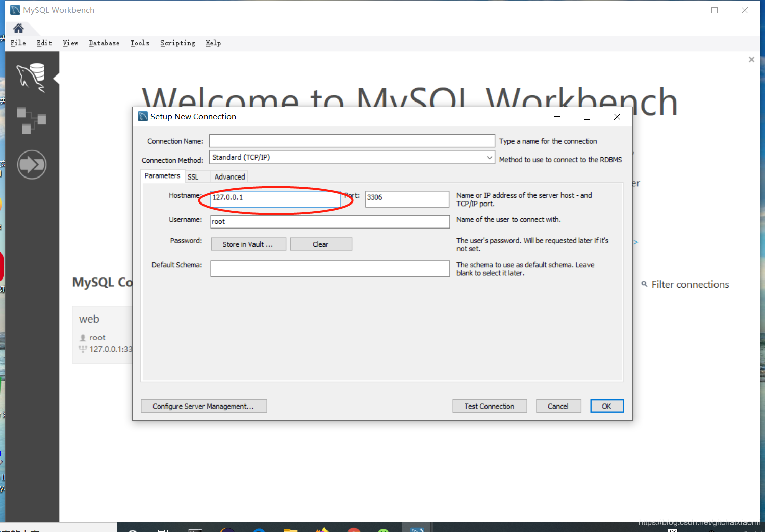Click the Filter connections search field

(x=690, y=284)
